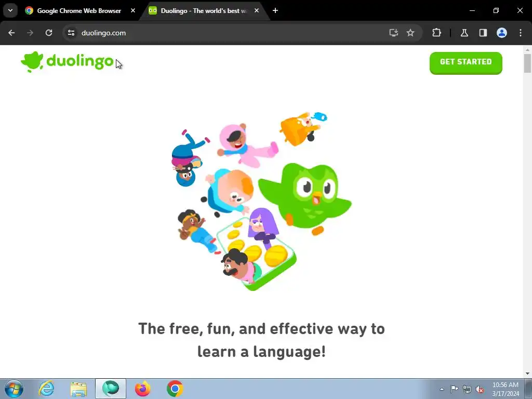
Task: Click the green Duo owl illustration
Action: (x=304, y=199)
